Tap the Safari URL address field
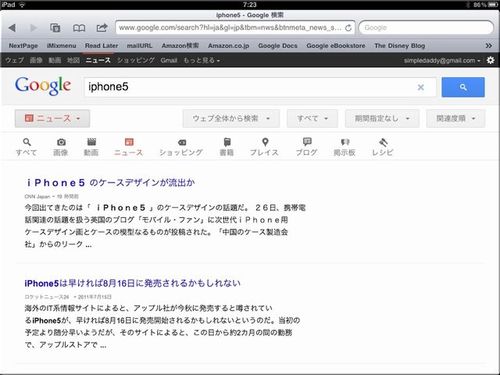 [230, 28]
